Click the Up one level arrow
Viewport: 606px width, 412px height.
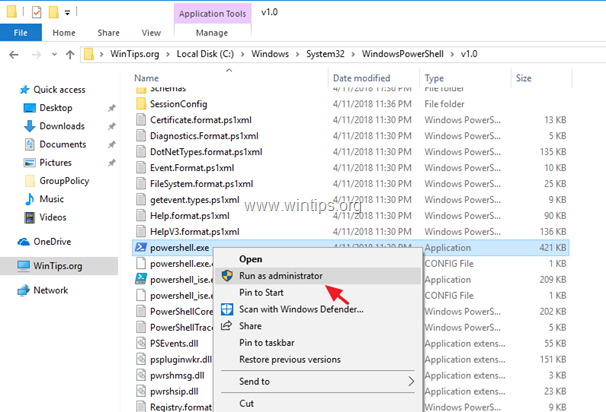(70, 54)
